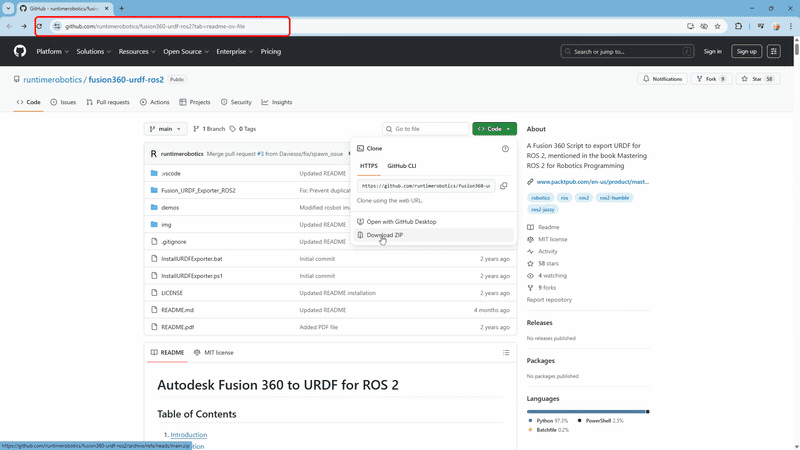Screen dimensions: 800x450
Task: Open the packtpub.com website link
Action: 592,182
